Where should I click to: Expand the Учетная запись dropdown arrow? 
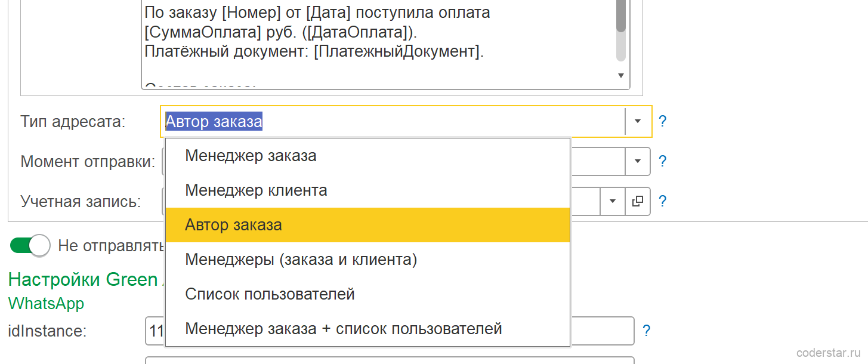[x=613, y=201]
